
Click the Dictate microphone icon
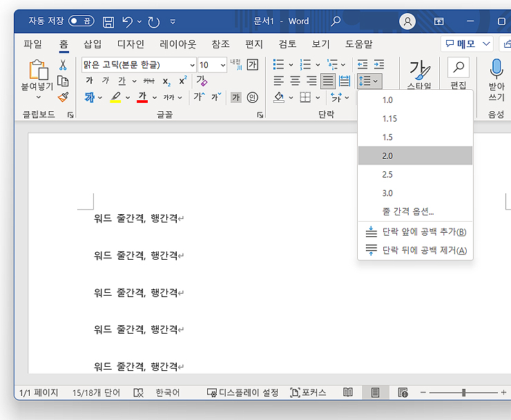click(x=496, y=69)
